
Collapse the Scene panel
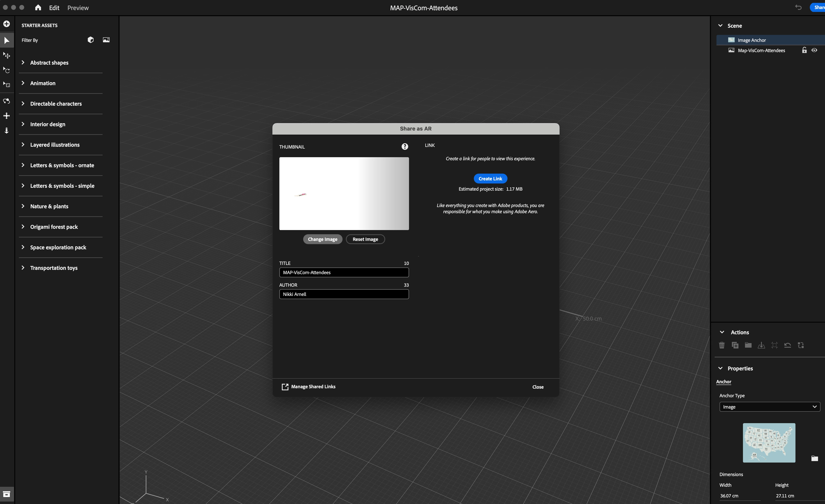(721, 26)
